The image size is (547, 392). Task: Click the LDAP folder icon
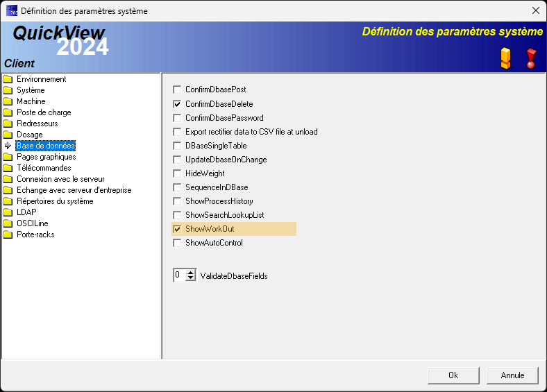click(x=8, y=212)
